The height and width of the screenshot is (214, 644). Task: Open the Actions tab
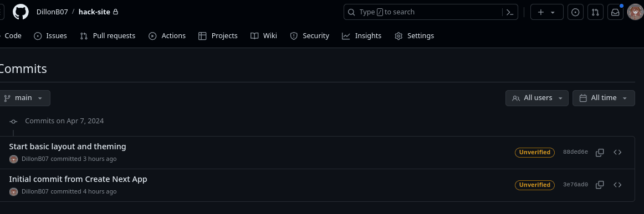click(x=167, y=35)
